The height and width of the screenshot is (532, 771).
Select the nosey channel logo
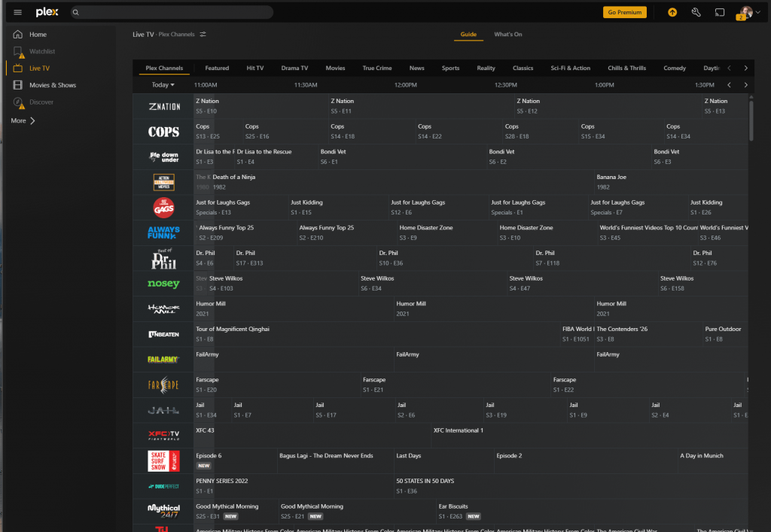point(163,284)
